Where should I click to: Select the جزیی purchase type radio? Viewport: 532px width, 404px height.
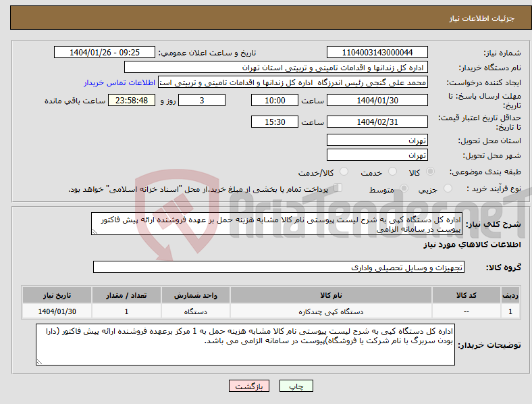coord(448,188)
